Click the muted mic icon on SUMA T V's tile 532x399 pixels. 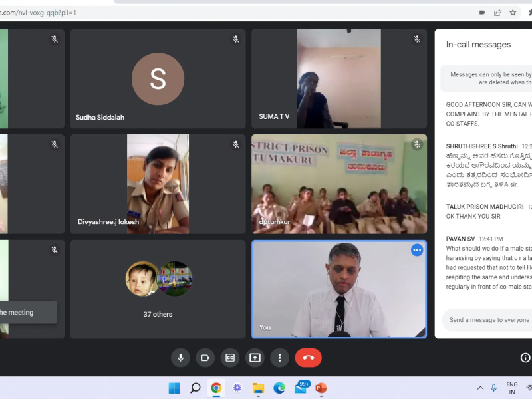417,39
